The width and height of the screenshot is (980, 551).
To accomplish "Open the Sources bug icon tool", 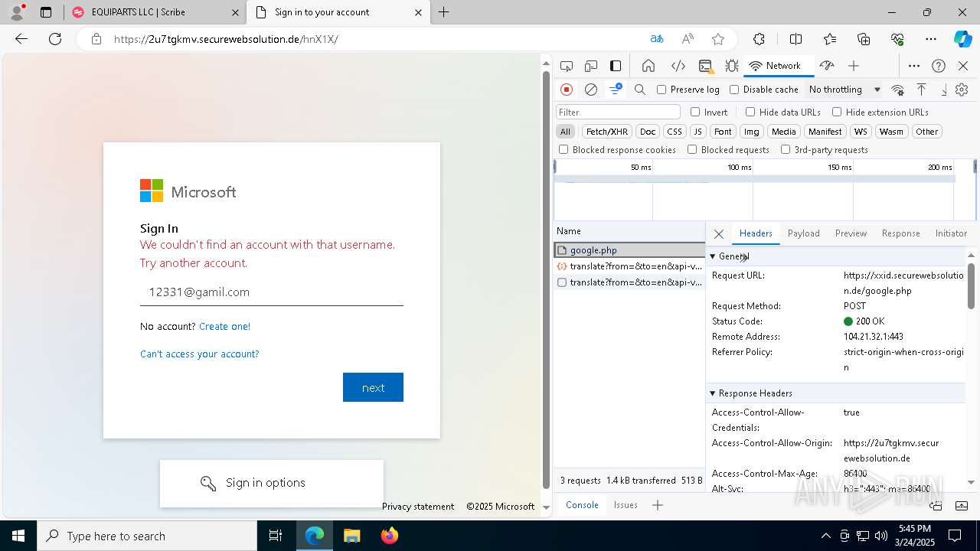I will [732, 66].
